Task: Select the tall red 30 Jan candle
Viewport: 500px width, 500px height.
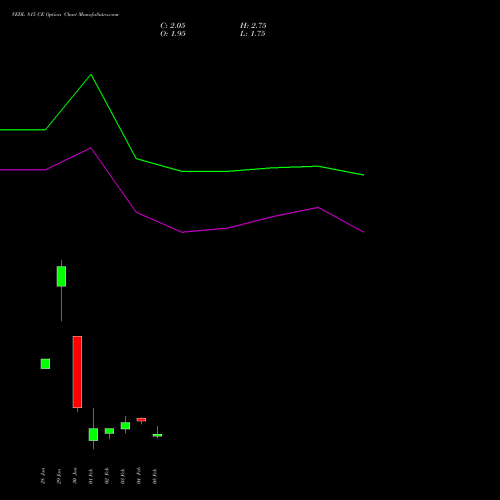Action: [x=77, y=372]
